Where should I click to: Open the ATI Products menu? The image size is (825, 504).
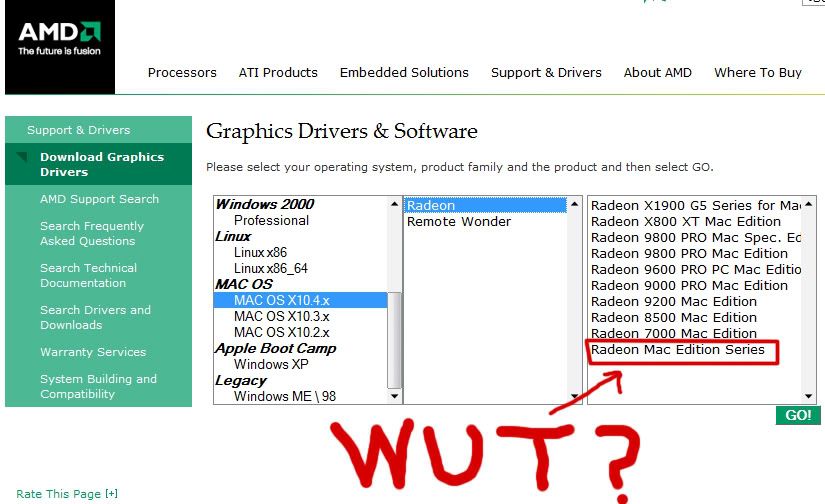278,73
